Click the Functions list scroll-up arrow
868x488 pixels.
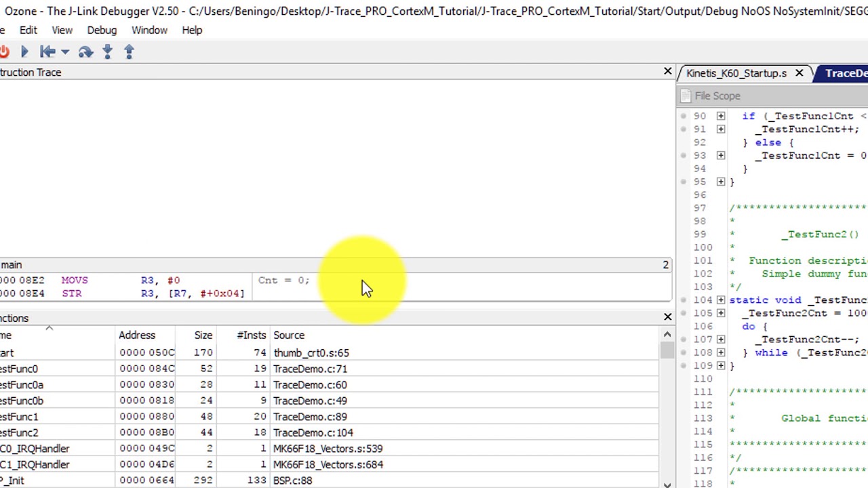(667, 334)
